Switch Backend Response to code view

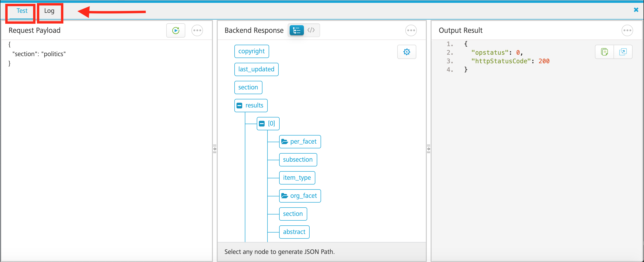pos(311,30)
